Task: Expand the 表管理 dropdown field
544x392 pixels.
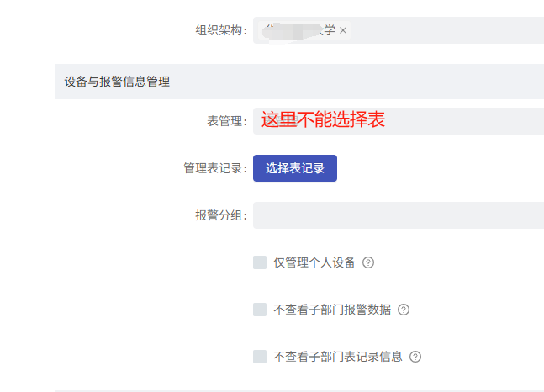Action: tap(399, 121)
